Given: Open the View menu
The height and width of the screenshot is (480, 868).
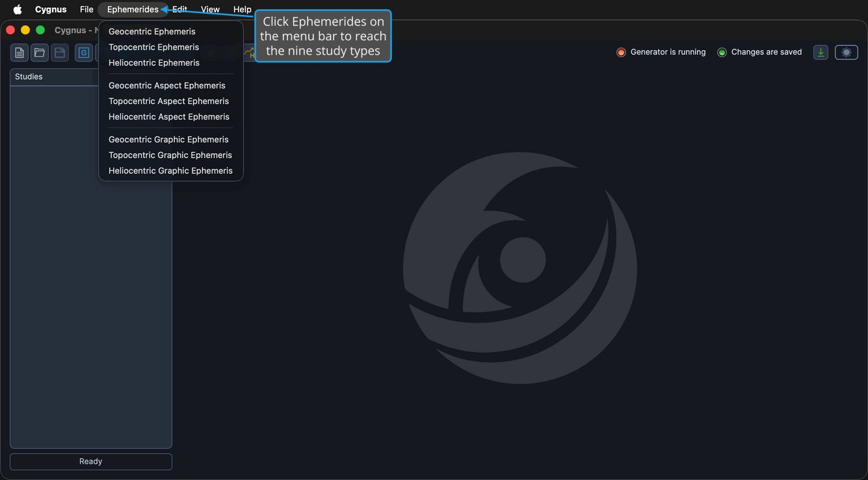Looking at the screenshot, I should tap(210, 9).
